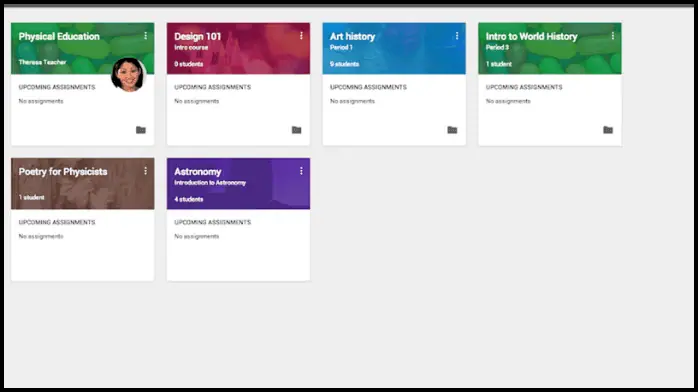
Task: Click '9 students' on Art history card
Action: tap(345, 64)
